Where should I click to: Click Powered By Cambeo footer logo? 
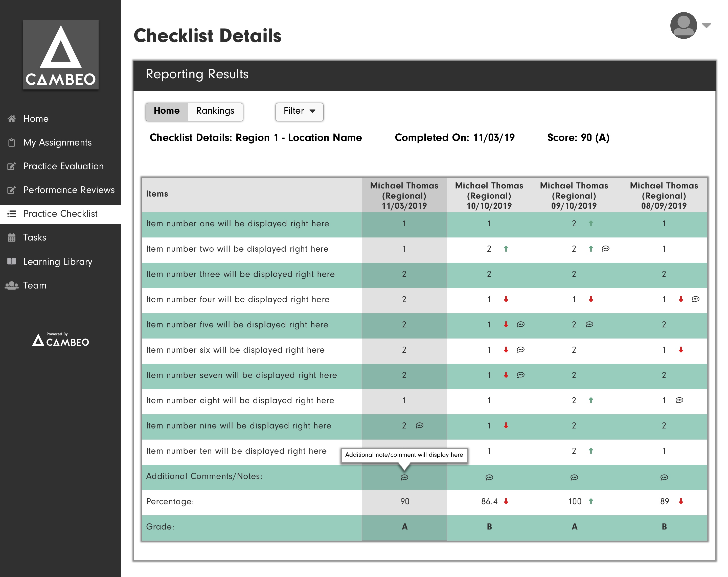click(x=60, y=340)
